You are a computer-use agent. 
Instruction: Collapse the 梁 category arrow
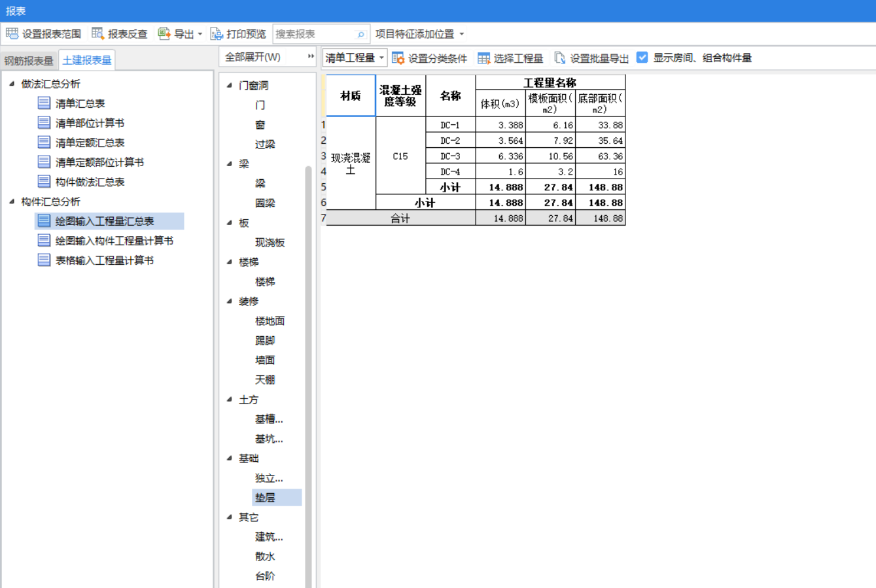(230, 164)
